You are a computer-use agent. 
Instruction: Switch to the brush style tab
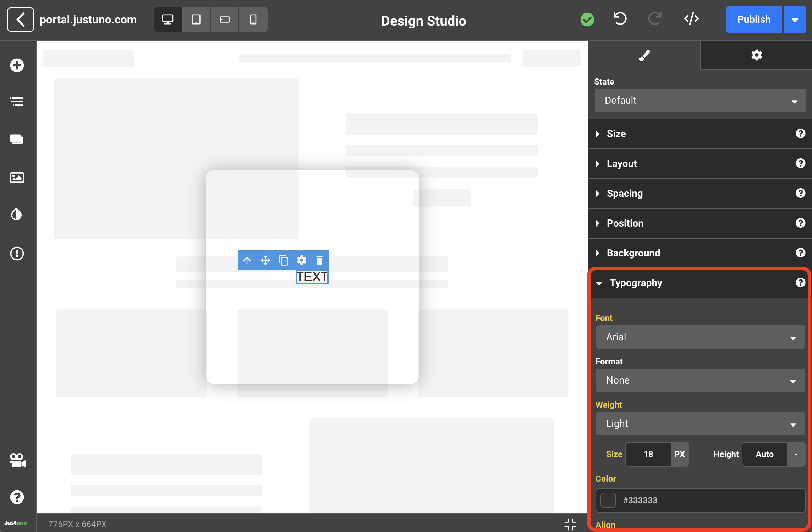click(644, 55)
